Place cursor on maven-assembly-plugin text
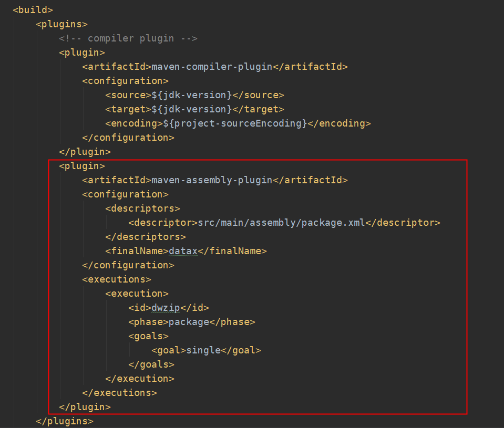Screen dimensions: 504x428 pyautogui.click(x=211, y=180)
